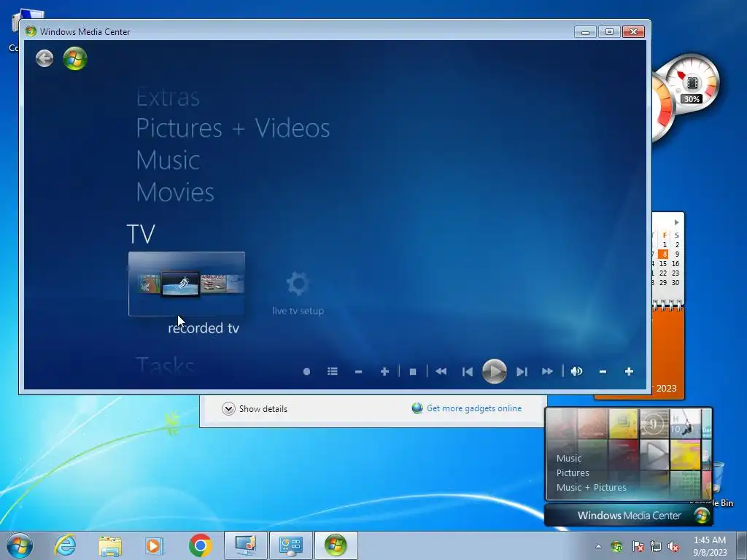Switch to Personalization window taskbar button
The height and width of the screenshot is (560, 747).
246,545
